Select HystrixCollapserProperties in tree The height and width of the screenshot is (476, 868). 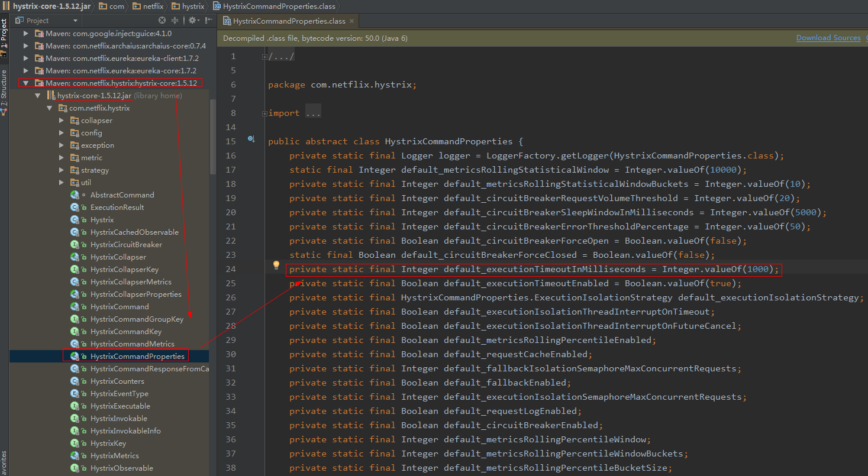tap(136, 294)
